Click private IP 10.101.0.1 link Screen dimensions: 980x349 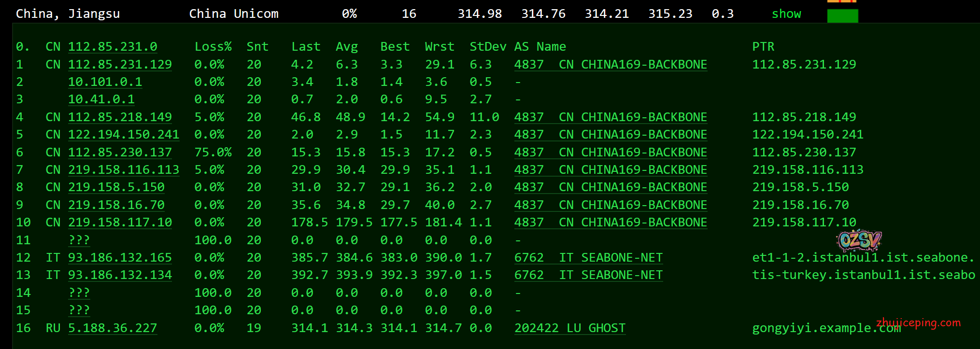(105, 82)
